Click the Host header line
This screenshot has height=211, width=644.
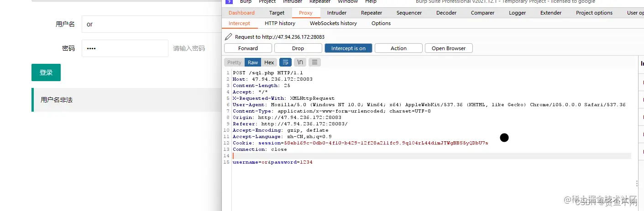click(272, 79)
